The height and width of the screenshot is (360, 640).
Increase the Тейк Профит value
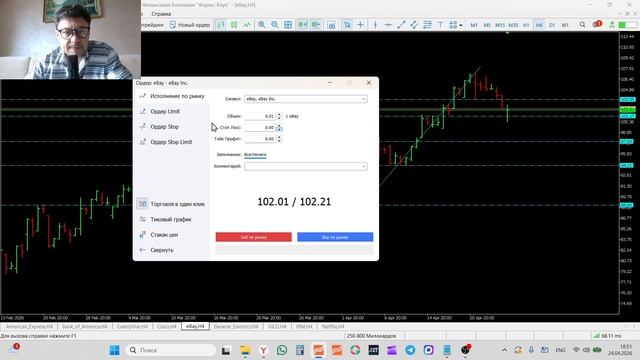pos(279,137)
